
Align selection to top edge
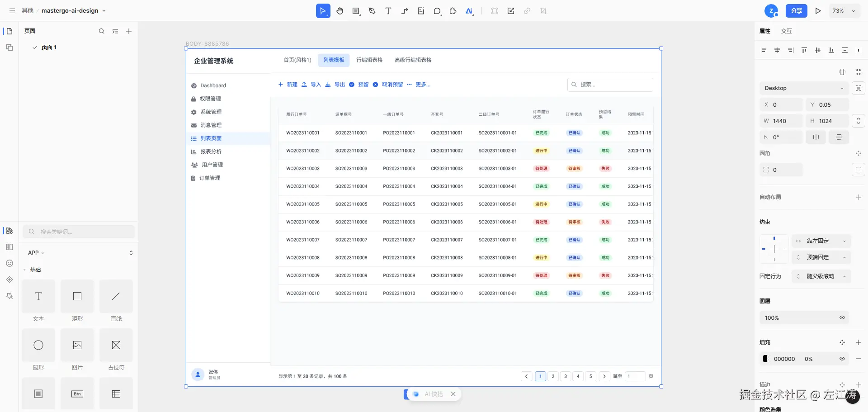[x=804, y=50]
